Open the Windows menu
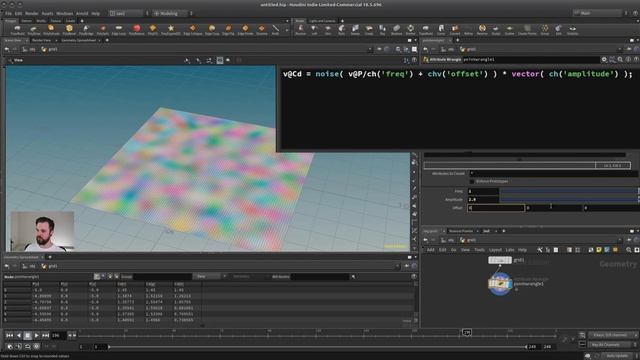640x360 pixels. tap(64, 13)
